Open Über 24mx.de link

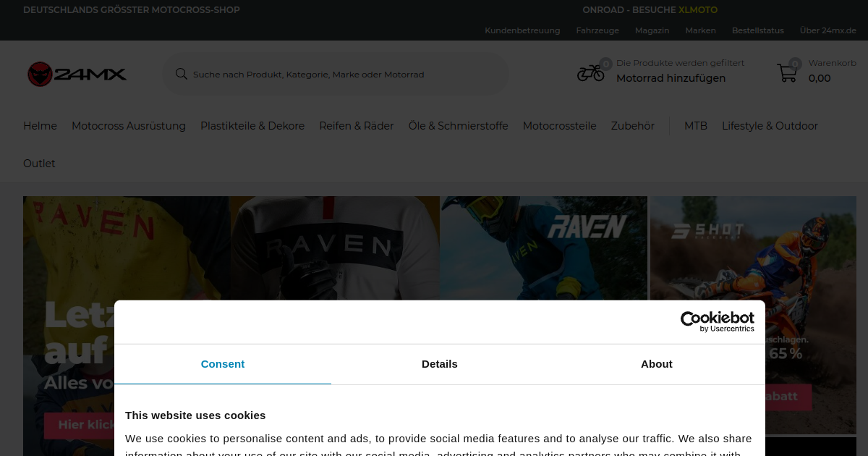[828, 30]
